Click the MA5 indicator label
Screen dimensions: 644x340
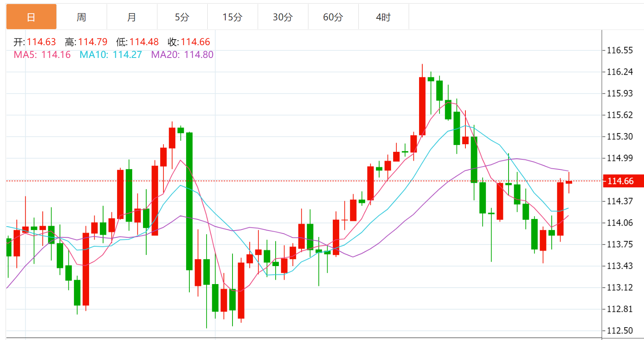(42, 55)
